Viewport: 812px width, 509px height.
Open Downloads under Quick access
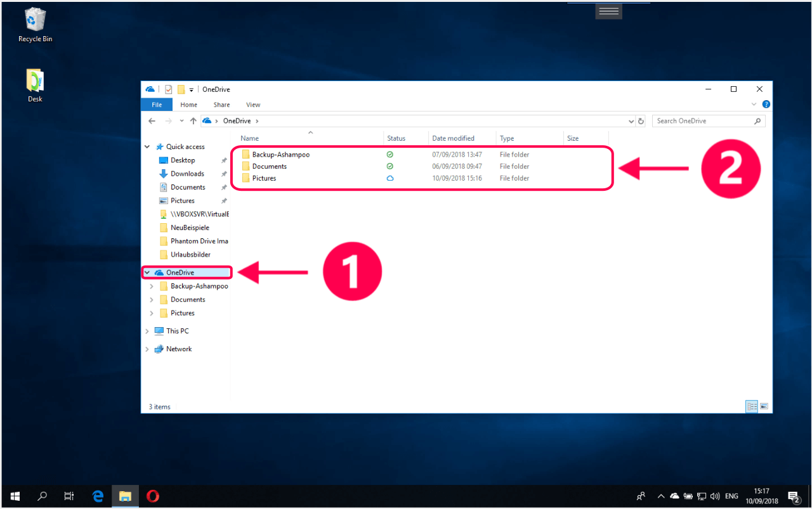[x=187, y=174]
